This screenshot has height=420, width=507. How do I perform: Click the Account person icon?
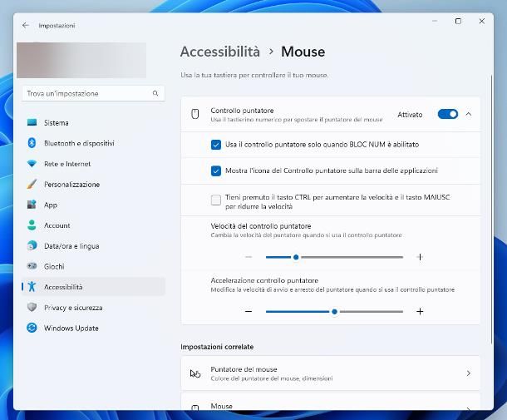point(32,225)
